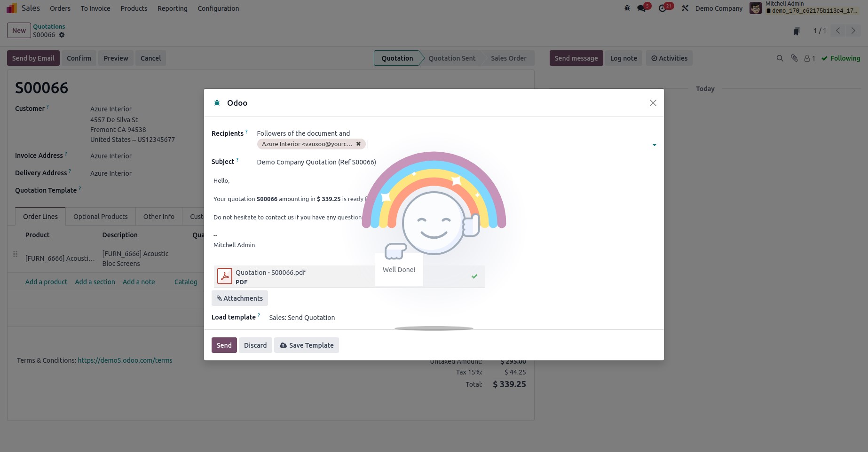Close the Odoo email dialog
The image size is (868, 452).
653,103
